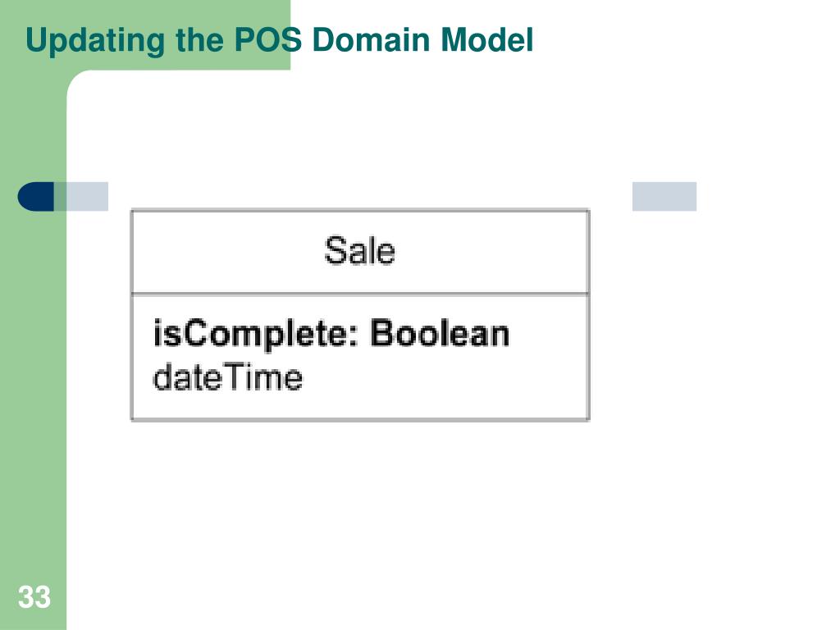Image resolution: width=840 pixels, height=630 pixels.
Task: Click the empty white area below diagram
Action: 428,525
